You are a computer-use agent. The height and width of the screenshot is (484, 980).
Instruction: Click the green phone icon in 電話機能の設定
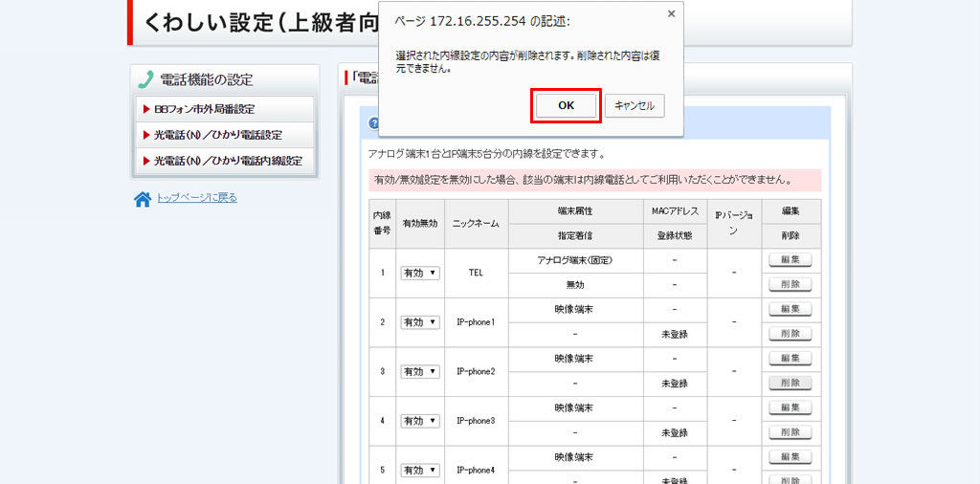tap(145, 79)
